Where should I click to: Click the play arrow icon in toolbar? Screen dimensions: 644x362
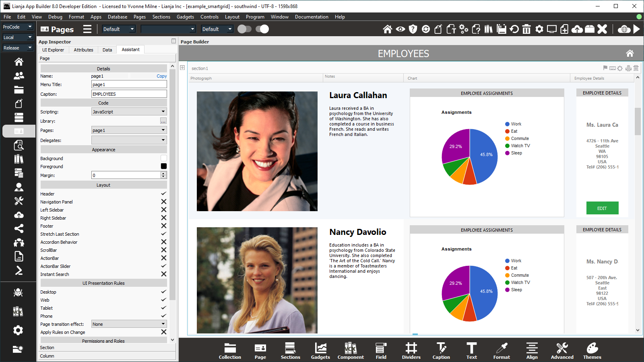point(636,29)
